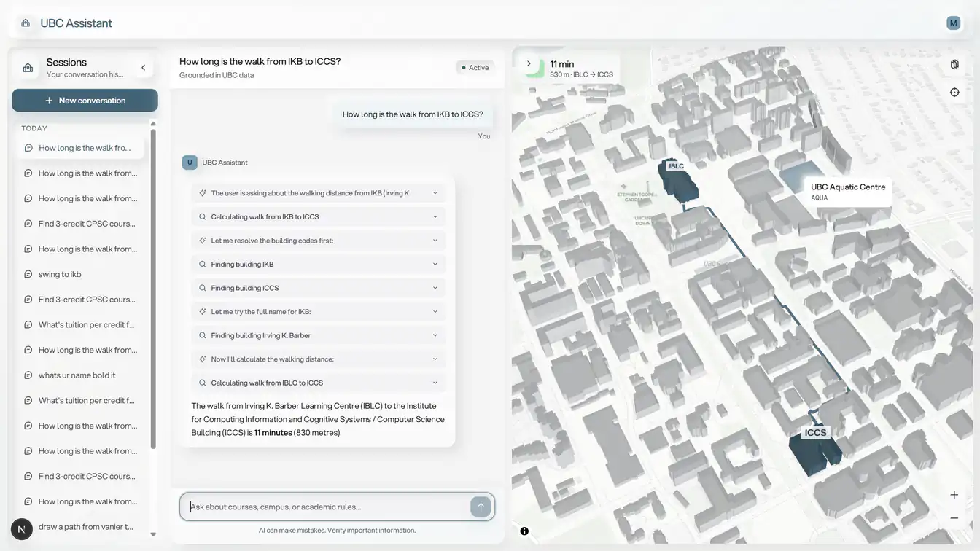The width and height of the screenshot is (980, 551).
Task: Click the recenter map crosshair icon
Action: pos(954,92)
